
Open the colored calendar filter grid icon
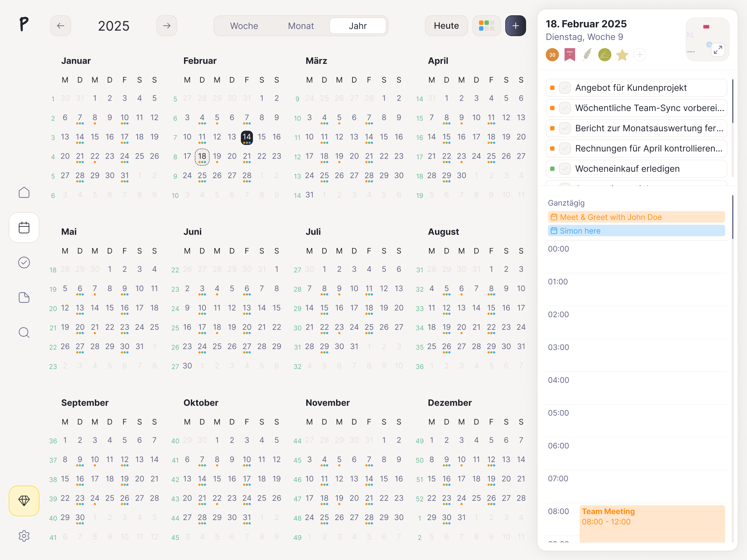coord(486,26)
